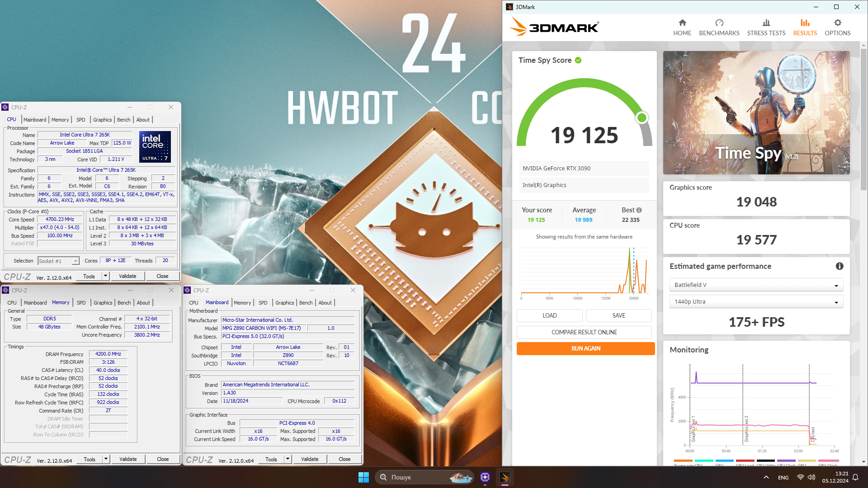Viewport: 868px width, 488px height.
Task: Expand the Battlefield V game dropdown
Action: [756, 285]
